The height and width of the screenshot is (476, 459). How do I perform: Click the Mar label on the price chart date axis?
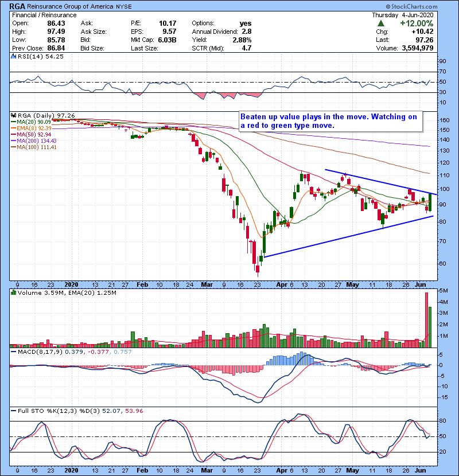[207, 285]
